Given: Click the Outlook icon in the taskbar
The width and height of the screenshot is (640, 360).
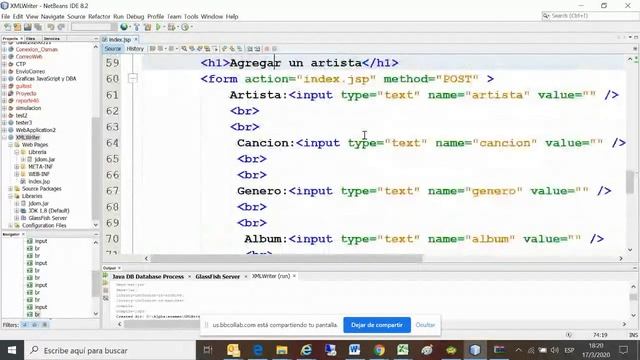Looking at the screenshot, I should pyautogui.click(x=233, y=350).
